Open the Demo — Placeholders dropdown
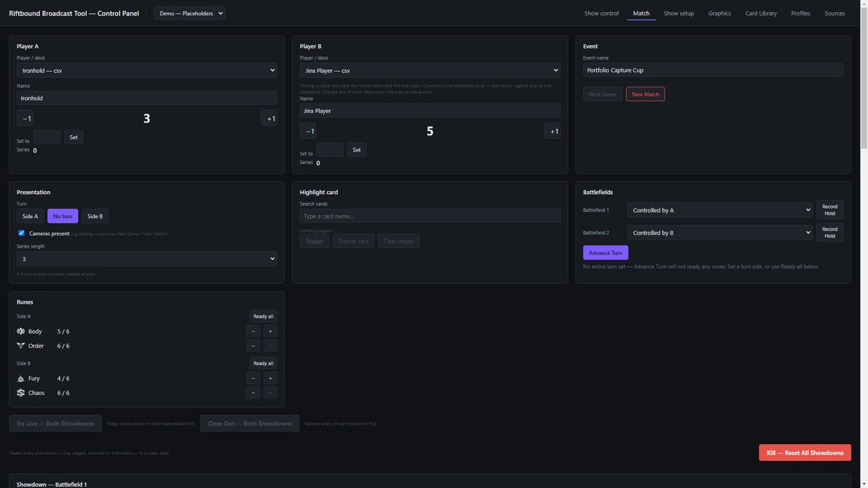This screenshot has height=488, width=868. pyautogui.click(x=189, y=13)
